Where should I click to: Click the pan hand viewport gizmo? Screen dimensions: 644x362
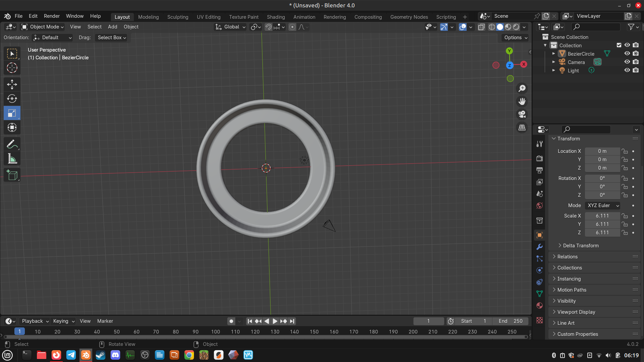(522, 102)
